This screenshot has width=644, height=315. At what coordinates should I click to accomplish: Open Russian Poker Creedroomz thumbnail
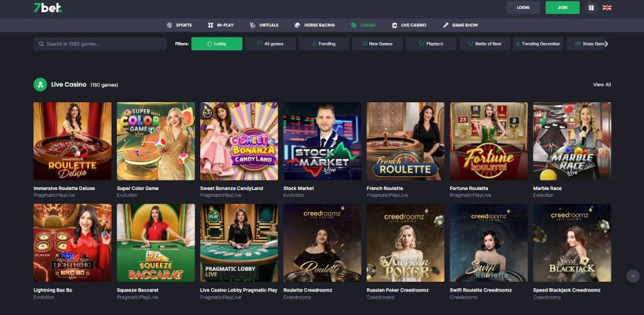(x=405, y=242)
